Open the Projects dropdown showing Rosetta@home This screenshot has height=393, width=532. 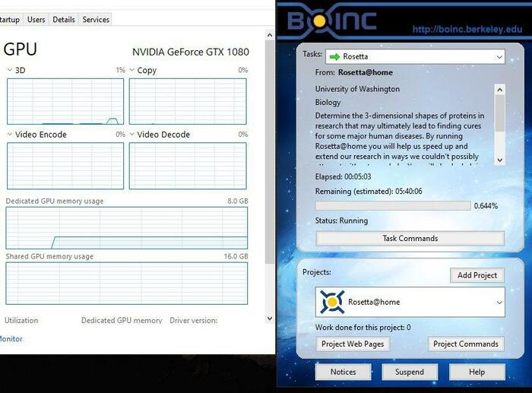tap(410, 302)
